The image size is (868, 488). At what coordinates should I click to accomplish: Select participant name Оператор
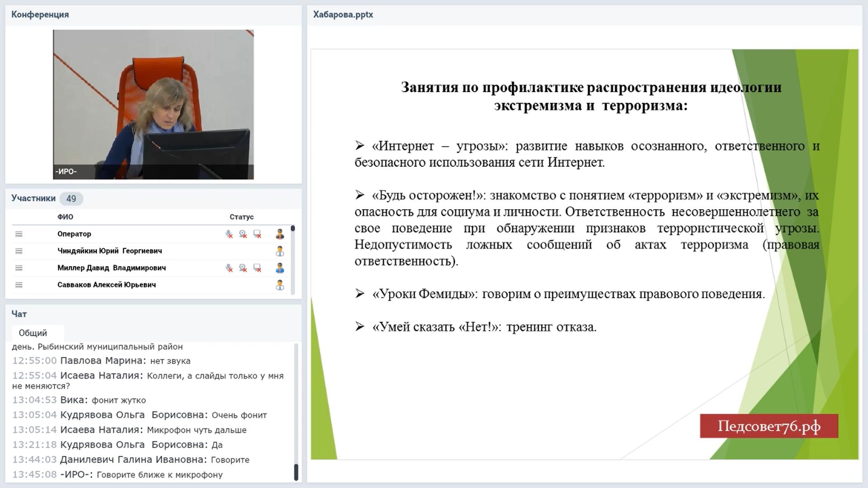pos(74,234)
